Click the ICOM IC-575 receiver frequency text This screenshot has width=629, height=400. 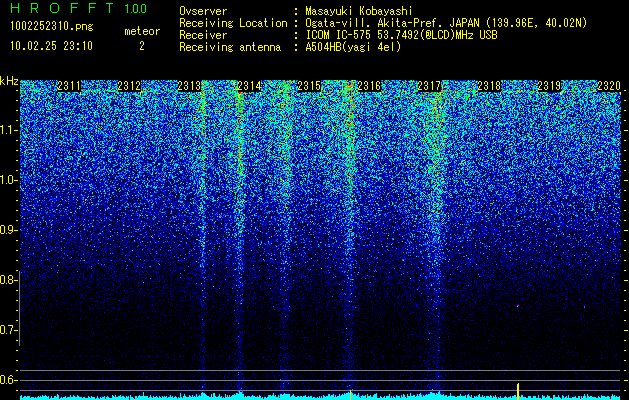point(402,35)
